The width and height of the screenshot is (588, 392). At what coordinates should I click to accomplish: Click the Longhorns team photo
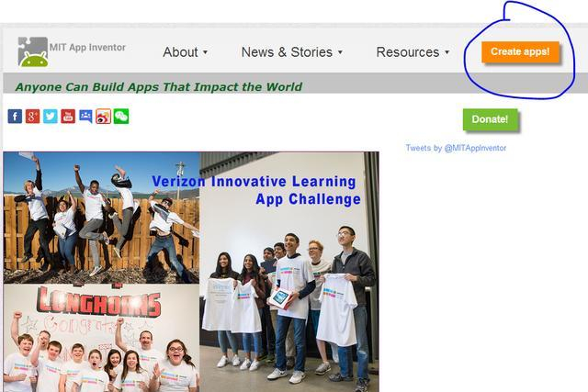tap(101, 338)
